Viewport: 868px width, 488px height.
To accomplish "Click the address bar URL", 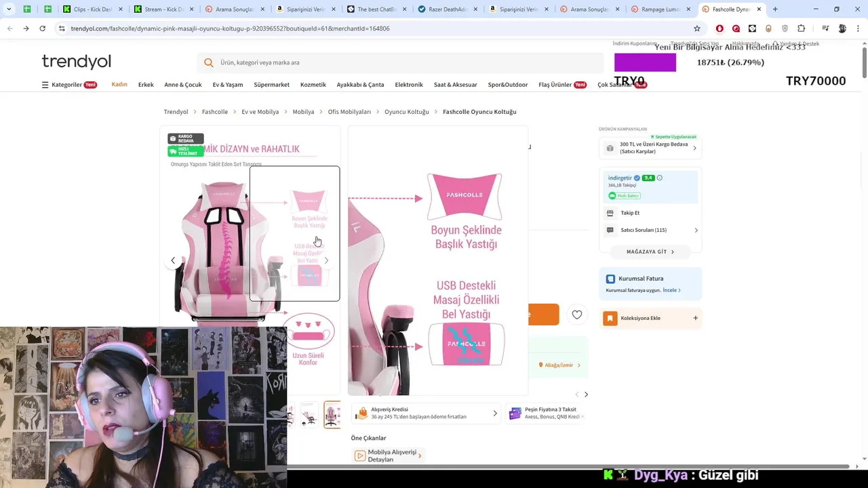I will point(230,28).
